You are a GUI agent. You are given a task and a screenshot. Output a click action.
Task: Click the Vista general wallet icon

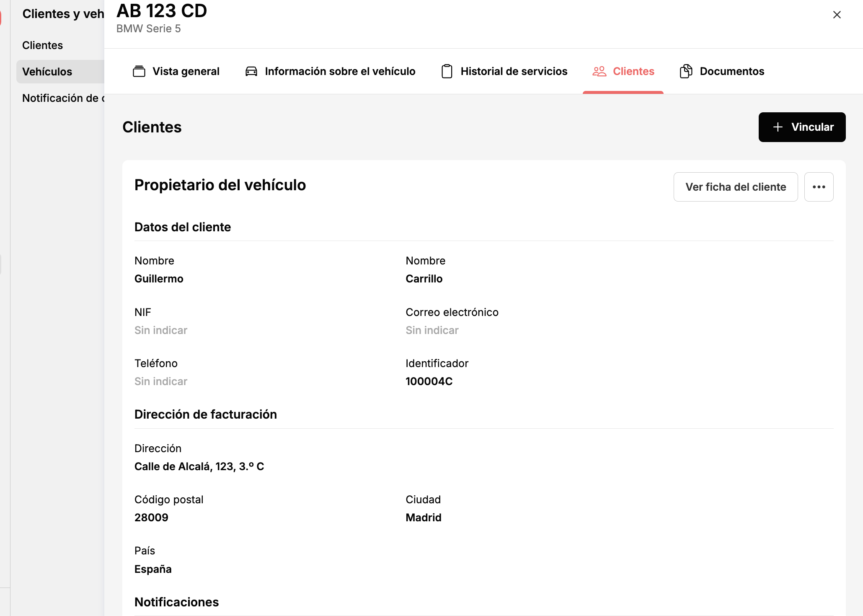tap(139, 71)
